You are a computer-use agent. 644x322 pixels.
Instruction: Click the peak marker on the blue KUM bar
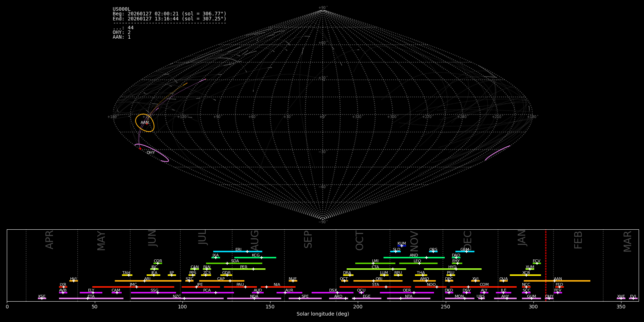(x=401, y=246)
